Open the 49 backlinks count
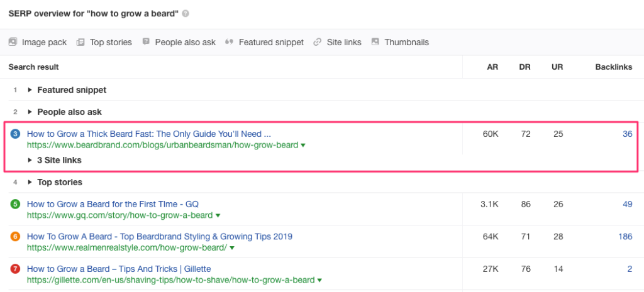Image resolution: width=644 pixels, height=292 pixels. [x=627, y=204]
